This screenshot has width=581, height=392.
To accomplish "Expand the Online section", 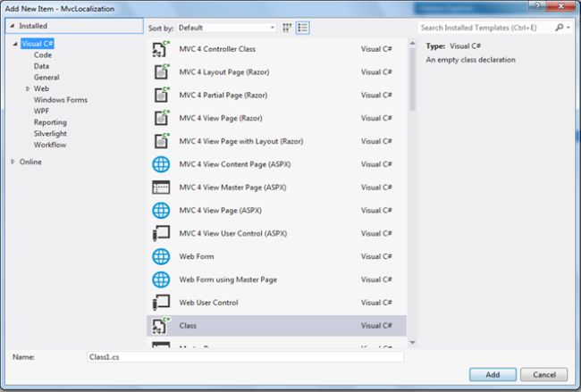I will pyautogui.click(x=13, y=162).
